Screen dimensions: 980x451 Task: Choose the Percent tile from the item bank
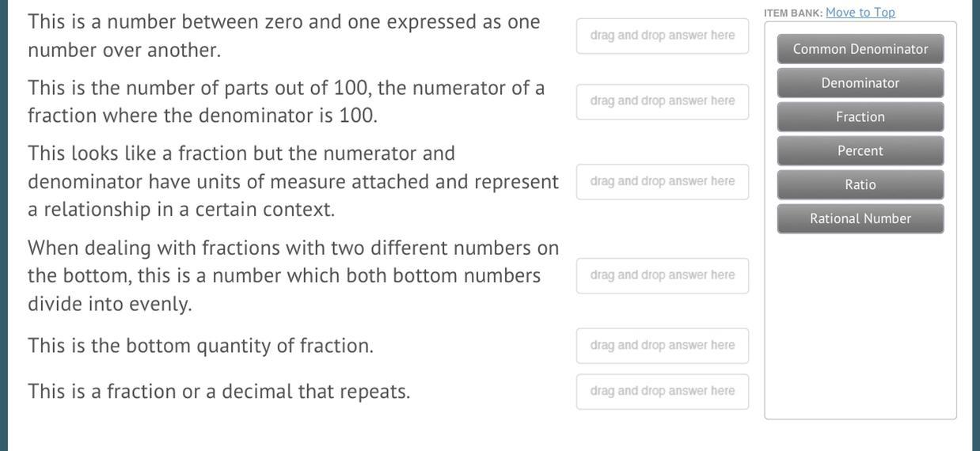tap(860, 151)
